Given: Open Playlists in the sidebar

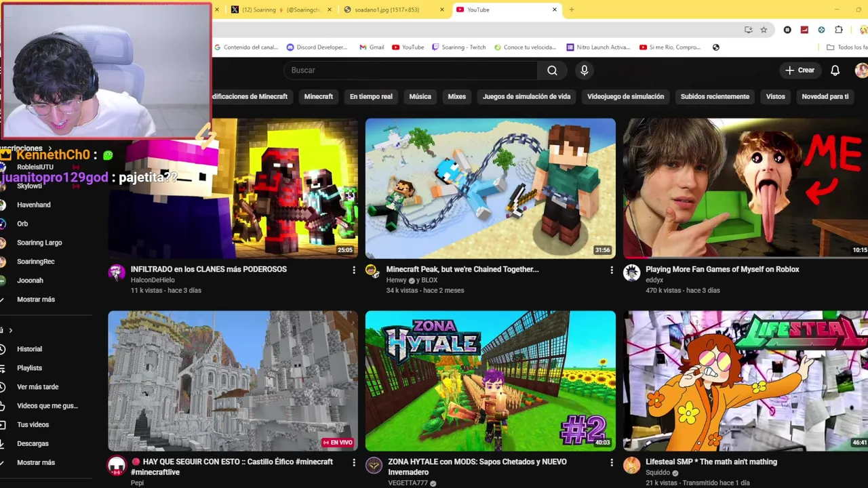Looking at the screenshot, I should tap(29, 368).
